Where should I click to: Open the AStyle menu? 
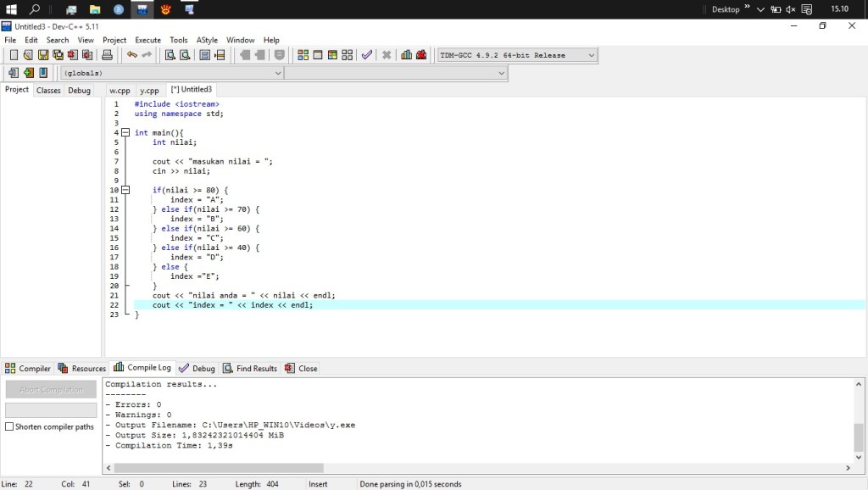(207, 40)
